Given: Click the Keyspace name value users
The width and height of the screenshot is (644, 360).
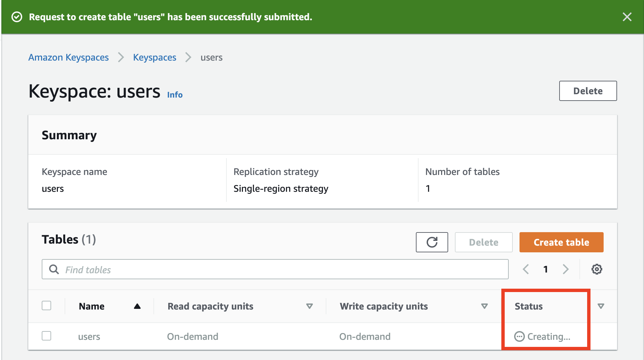Looking at the screenshot, I should coord(53,188).
